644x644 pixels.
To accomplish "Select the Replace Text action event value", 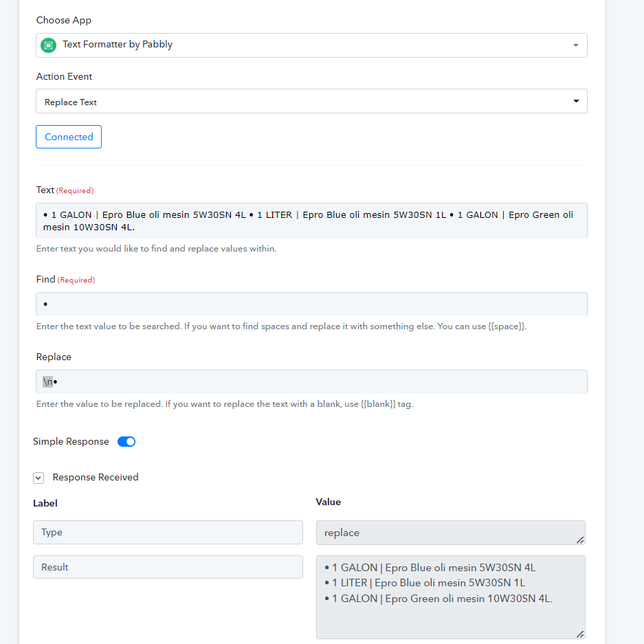I will [x=71, y=102].
